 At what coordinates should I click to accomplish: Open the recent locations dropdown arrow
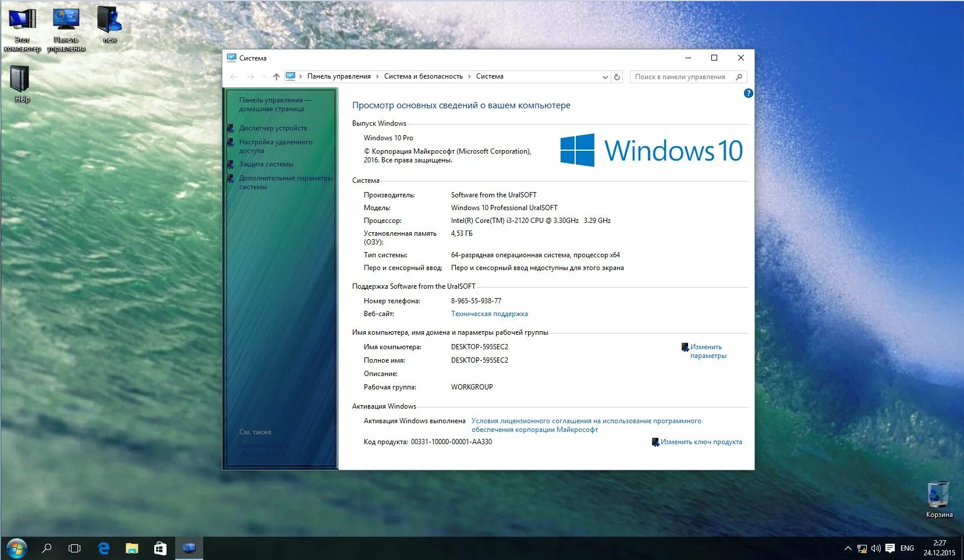click(x=264, y=77)
